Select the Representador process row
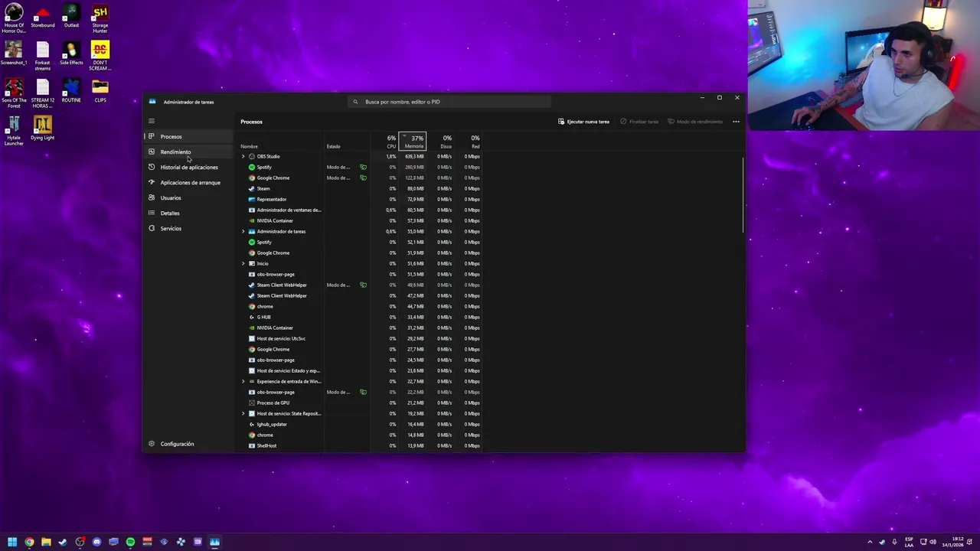Image resolution: width=980 pixels, height=551 pixels. (x=361, y=199)
